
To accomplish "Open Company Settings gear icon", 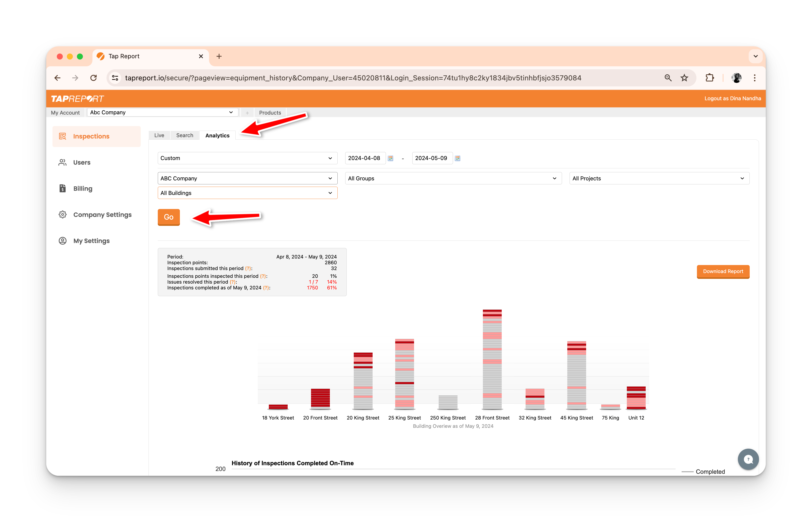I will (63, 215).
